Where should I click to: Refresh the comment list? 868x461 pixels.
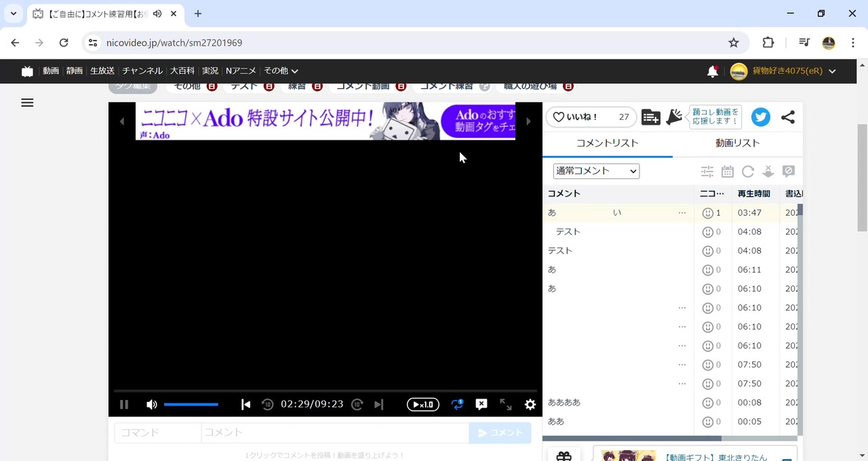[x=748, y=171]
